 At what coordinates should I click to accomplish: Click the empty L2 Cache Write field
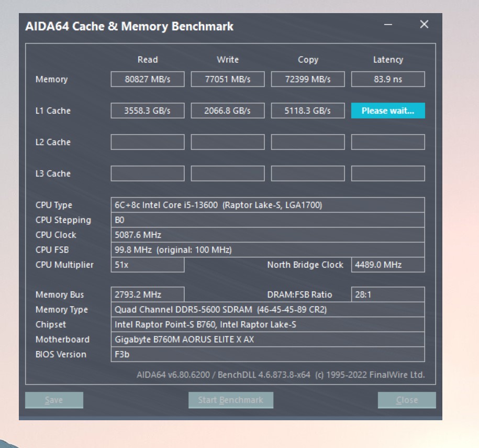[x=228, y=142]
